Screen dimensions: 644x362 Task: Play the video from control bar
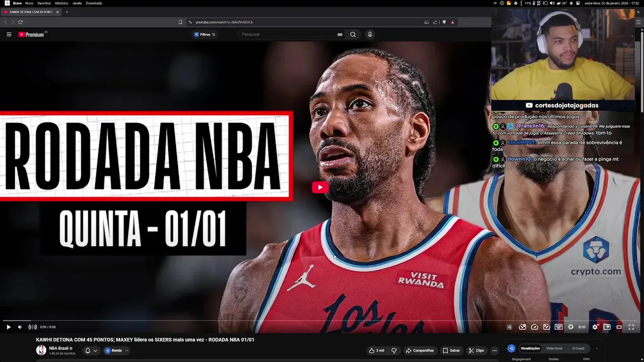click(x=9, y=327)
